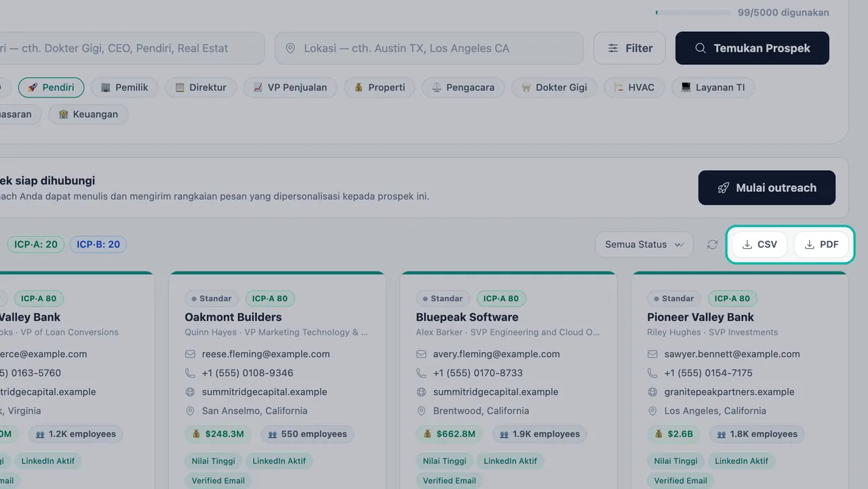Click the Lokasi input field
This screenshot has height=489, width=868.
click(429, 48)
